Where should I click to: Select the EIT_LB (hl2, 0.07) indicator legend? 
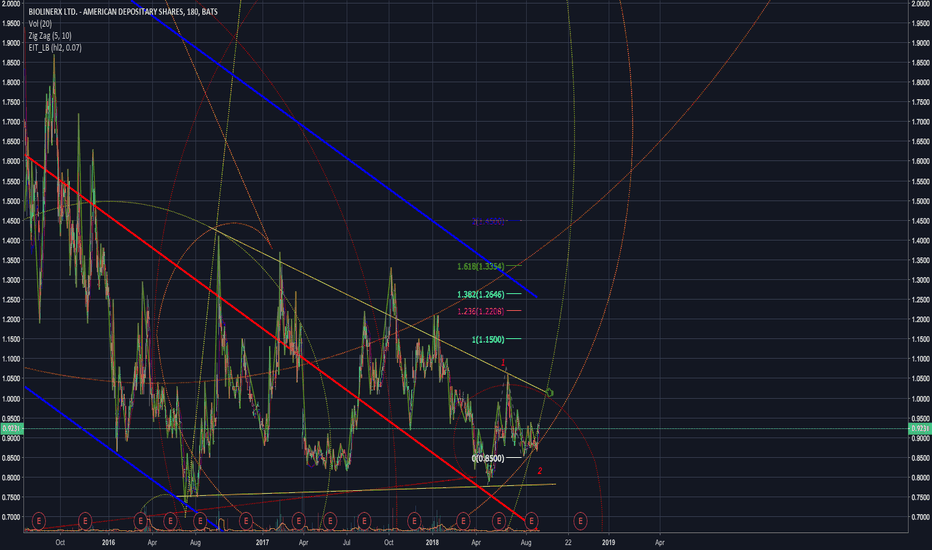(55, 48)
